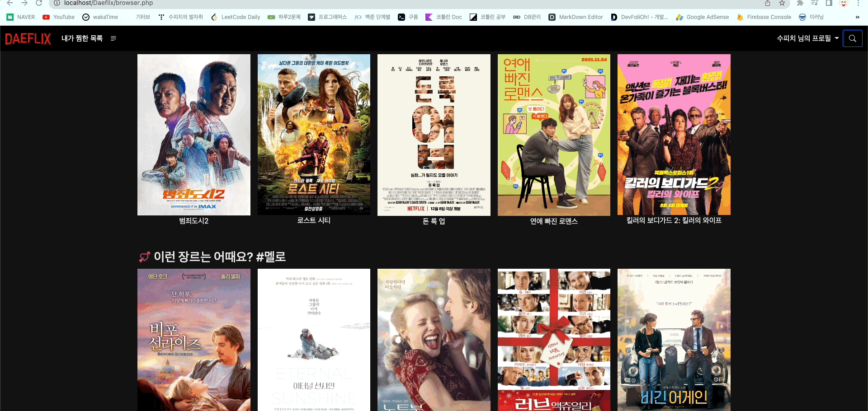Open the 범죄도시2 movie poster
868x411 pixels.
tap(194, 135)
